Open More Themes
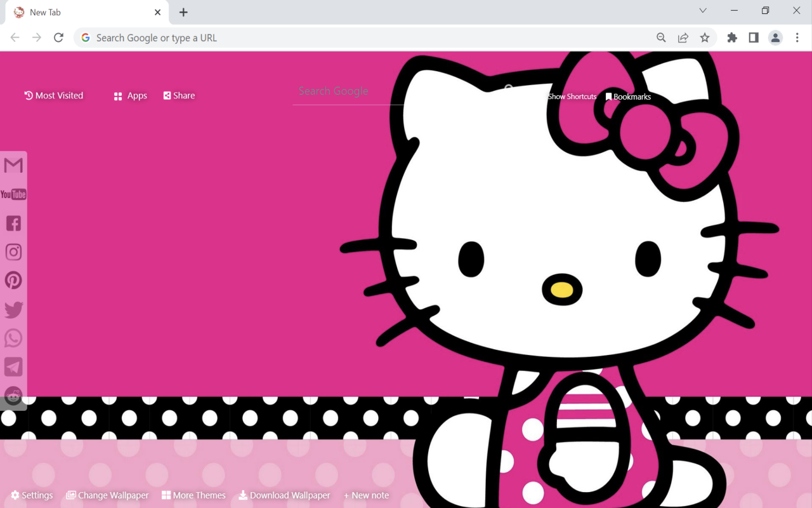The height and width of the screenshot is (508, 812). click(x=193, y=495)
